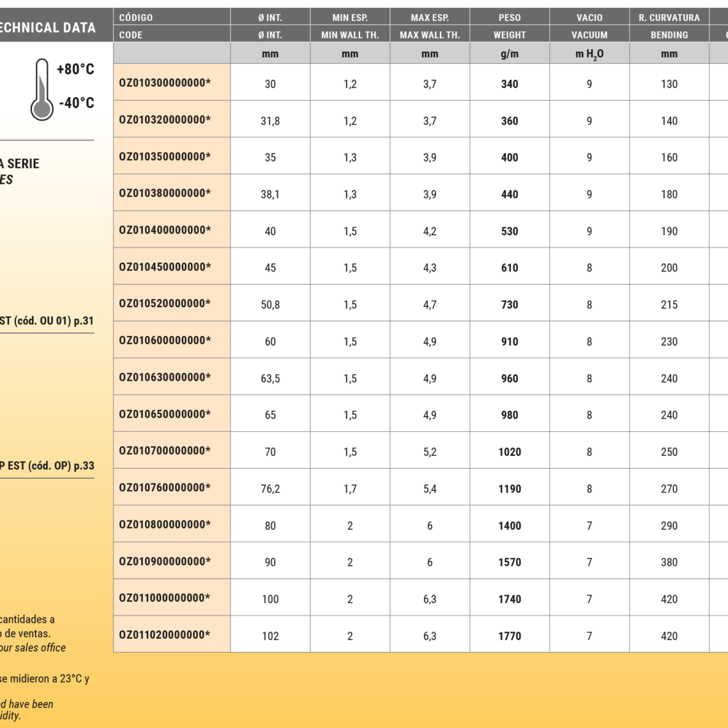Click the MIN WALL TH. subheader
This screenshot has width=728, height=728.
(350, 35)
